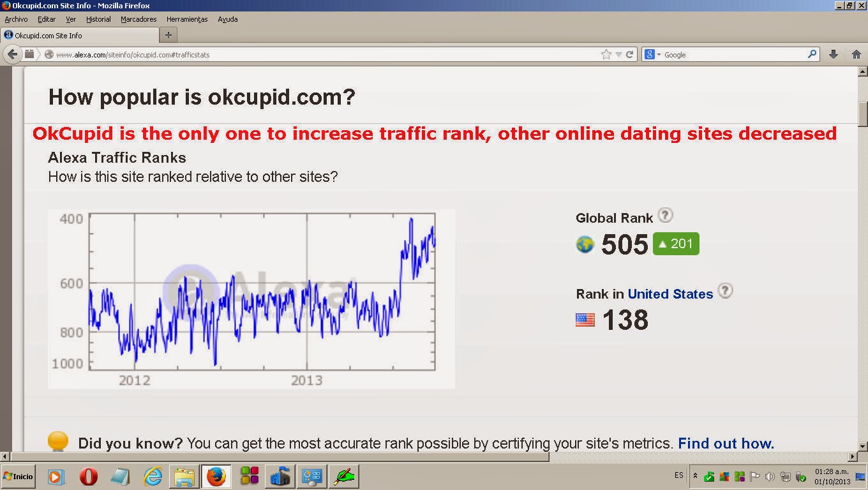Screen dimensions: 868x490
Task: Launch Internet Explorer from taskbar
Action: pyautogui.click(x=153, y=477)
